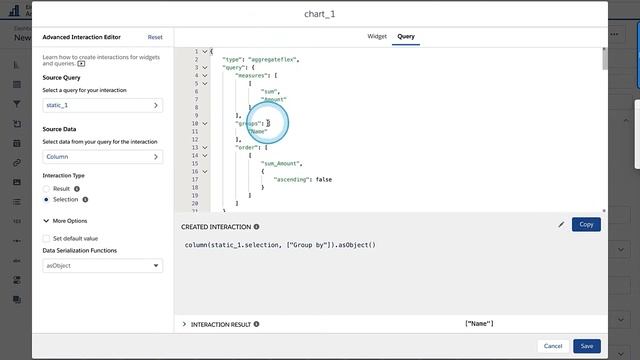Screen dimensions: 640x360
Task: Click the "sum_Amount" text on line 15
Action: coord(280,164)
